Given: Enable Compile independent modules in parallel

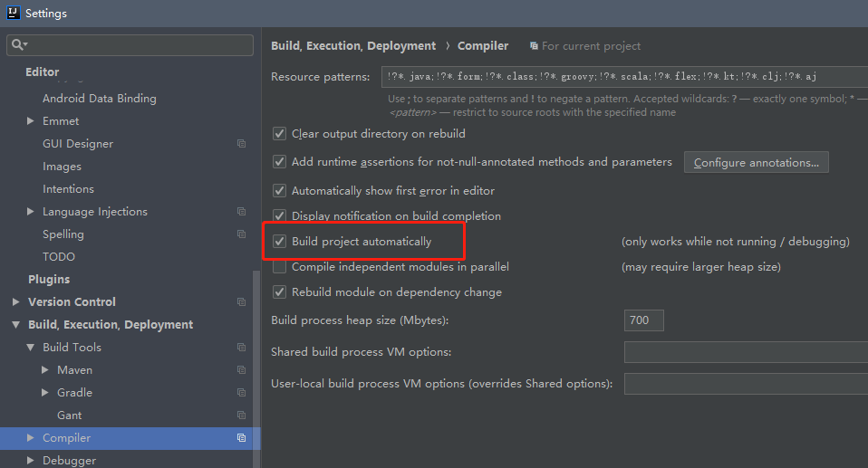Looking at the screenshot, I should pos(280,267).
